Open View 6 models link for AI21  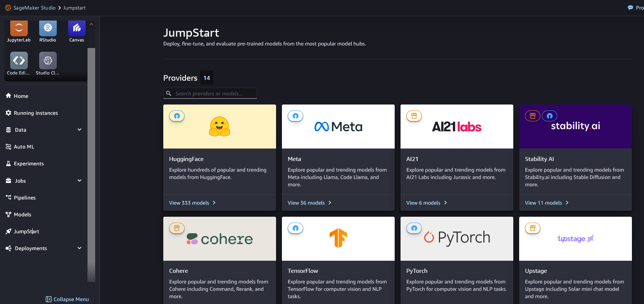427,203
